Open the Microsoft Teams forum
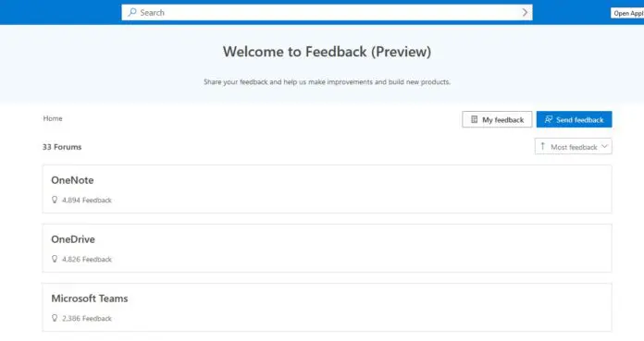Screen dimensions: 644x341 point(327,308)
